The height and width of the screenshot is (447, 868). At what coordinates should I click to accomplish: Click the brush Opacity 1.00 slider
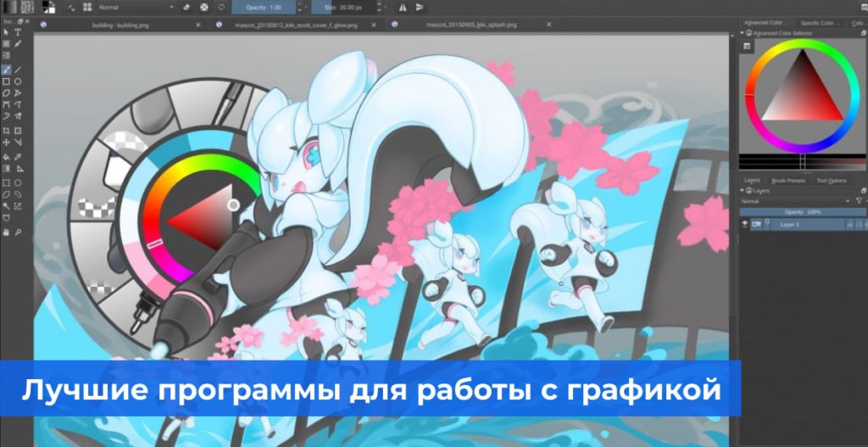(264, 7)
